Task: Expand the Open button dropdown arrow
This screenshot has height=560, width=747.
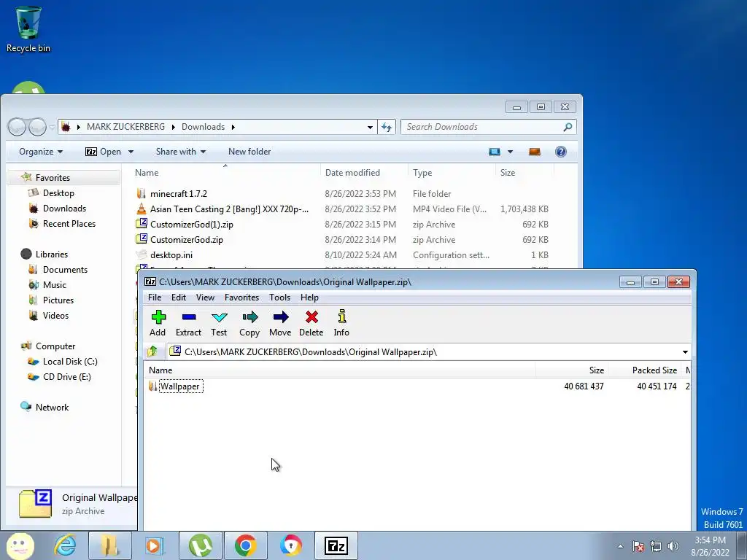Action: (x=131, y=152)
